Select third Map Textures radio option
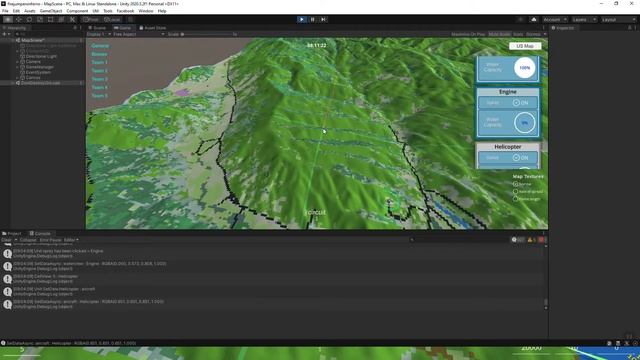640x360 pixels. pyautogui.click(x=516, y=199)
